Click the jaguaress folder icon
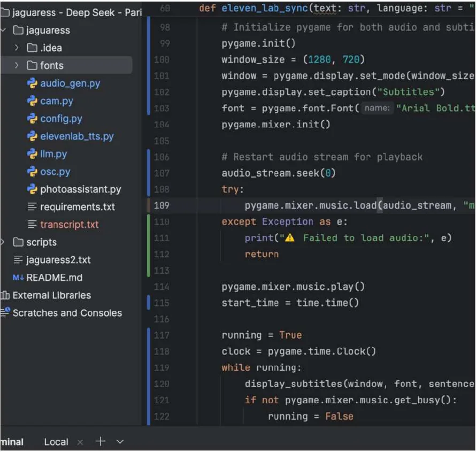Image resolution: width=476 pixels, height=452 pixels. (18, 30)
